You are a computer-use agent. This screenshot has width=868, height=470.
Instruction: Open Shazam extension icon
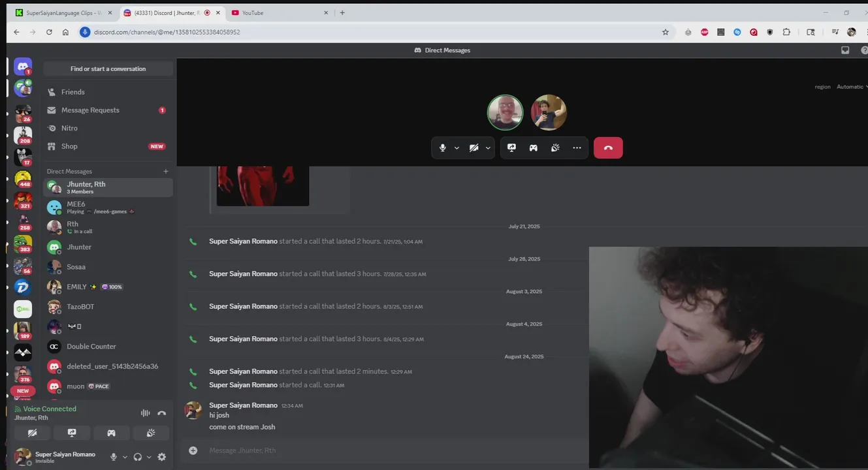click(x=737, y=32)
